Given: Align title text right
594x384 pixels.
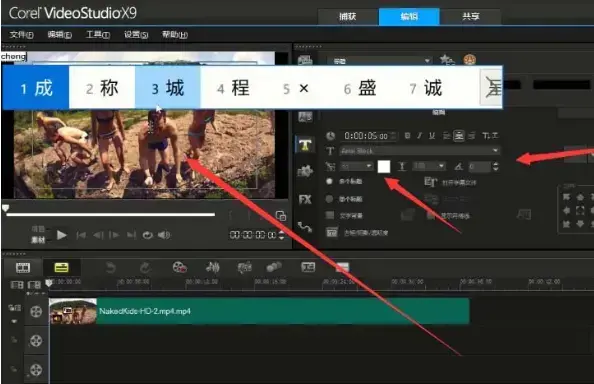Looking at the screenshot, I should click(472, 136).
